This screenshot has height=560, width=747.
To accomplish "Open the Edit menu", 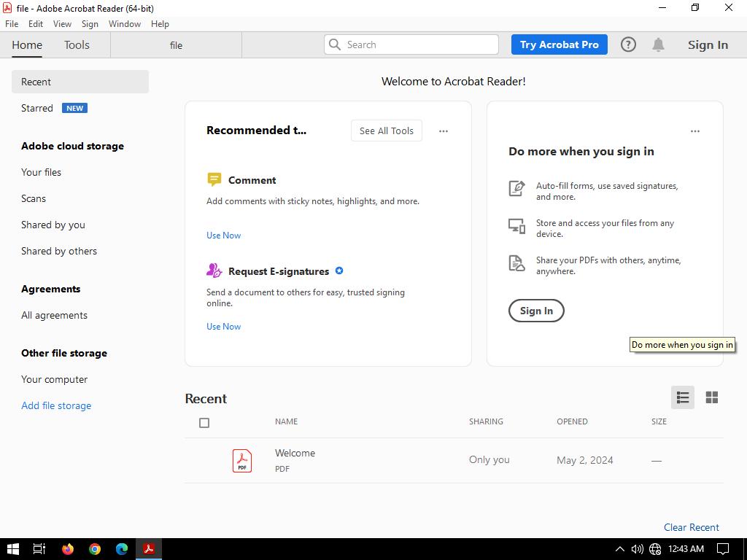I will coord(35,24).
